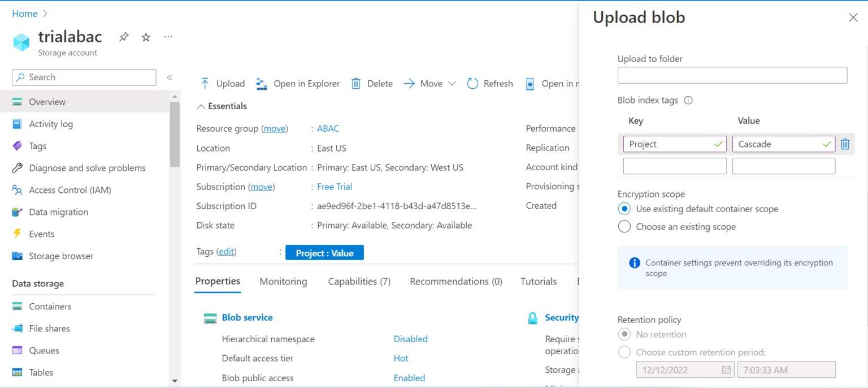Viewport: 868px width, 388px height.
Task: Select Use existing default container scope
Action: click(624, 209)
